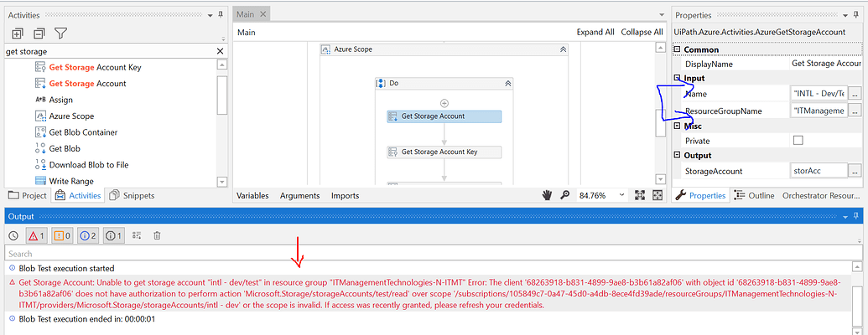Switch to the Project tab
This screenshot has height=335, width=868.
click(x=28, y=196)
